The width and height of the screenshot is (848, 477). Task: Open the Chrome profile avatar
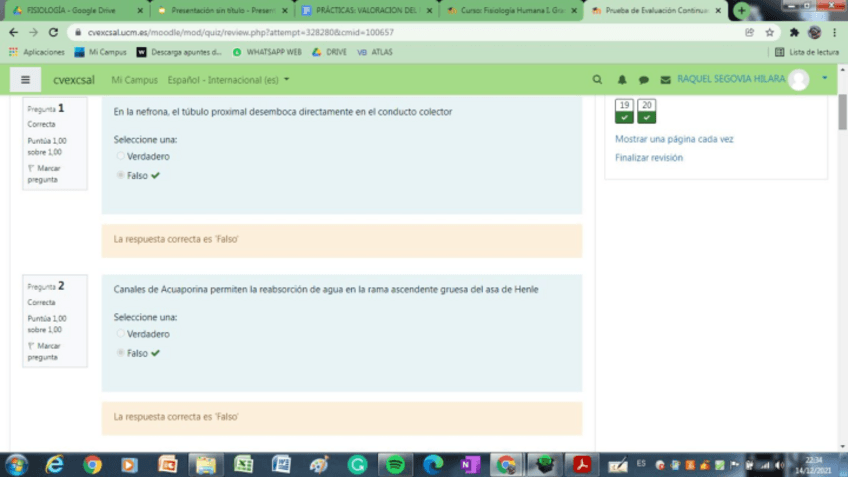click(814, 32)
